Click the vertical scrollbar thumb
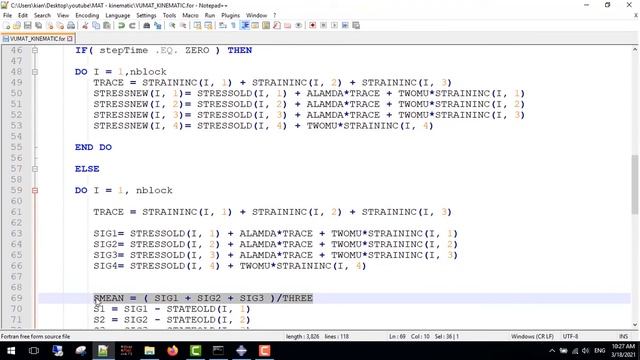The height and width of the screenshot is (360, 640). tap(635, 184)
